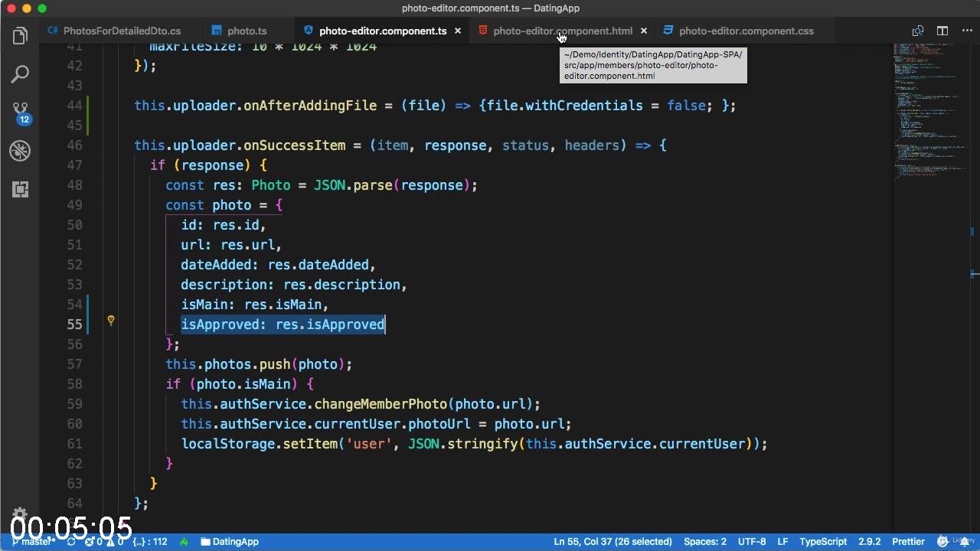Click 'localStorage.setItem' on line 61

pyautogui.click(x=259, y=444)
